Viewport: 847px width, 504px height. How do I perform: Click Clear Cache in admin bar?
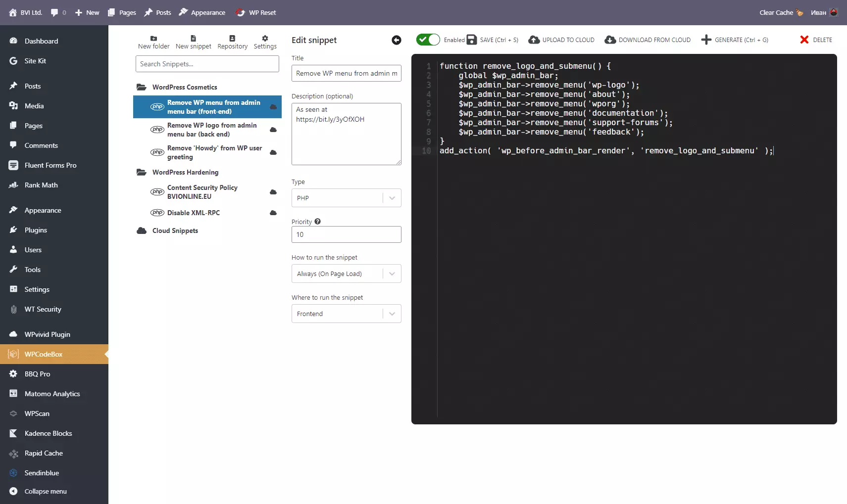(x=776, y=12)
